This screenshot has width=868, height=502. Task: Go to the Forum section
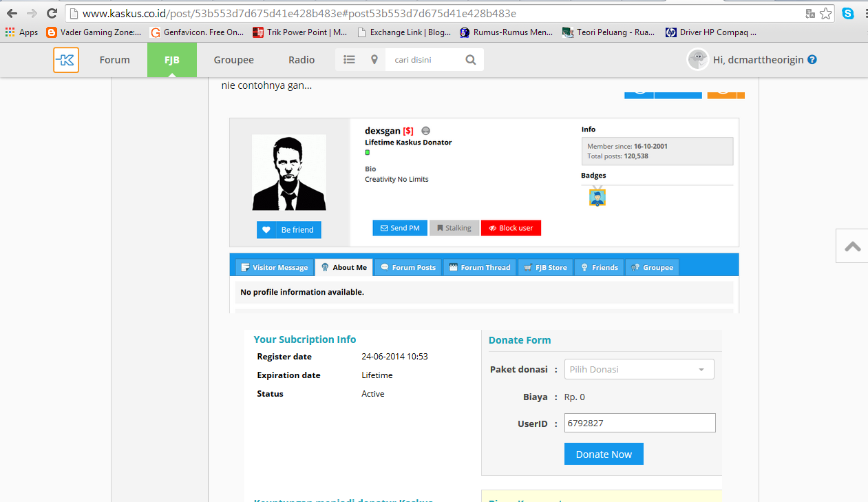(x=114, y=60)
